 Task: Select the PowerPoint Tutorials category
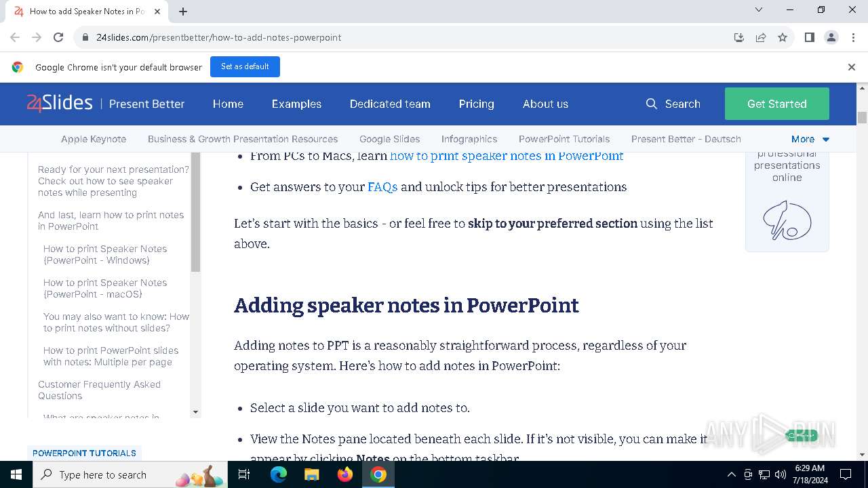[x=564, y=139]
